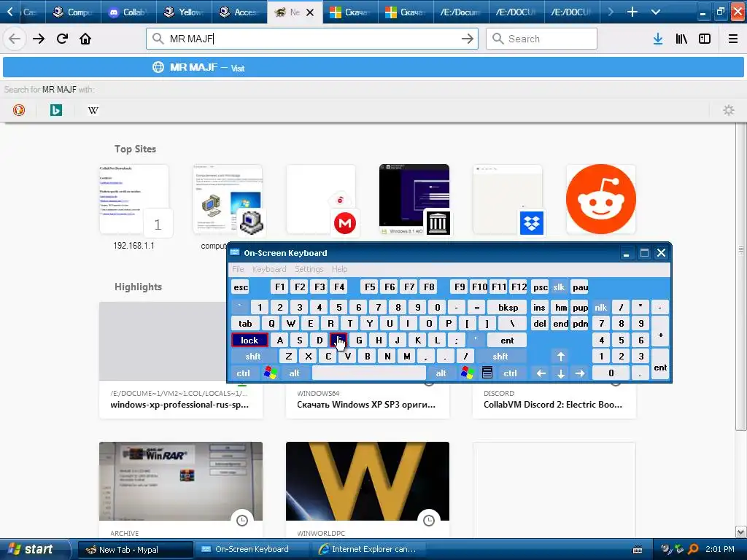
Task: Toggle the caps lock key
Action: coord(249,340)
